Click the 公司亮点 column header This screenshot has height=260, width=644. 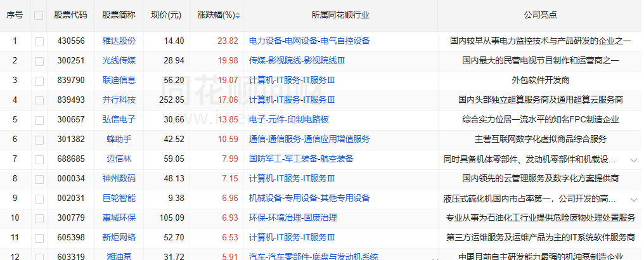(x=540, y=15)
